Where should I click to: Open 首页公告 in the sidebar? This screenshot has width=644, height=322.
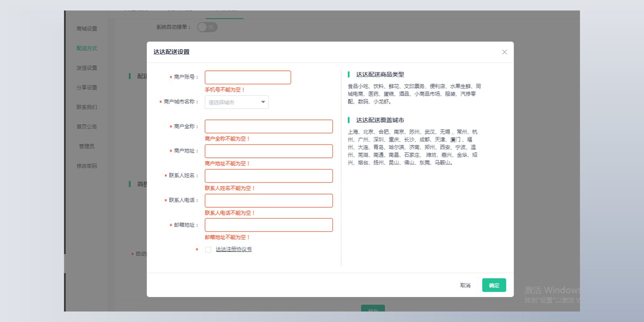tap(87, 126)
